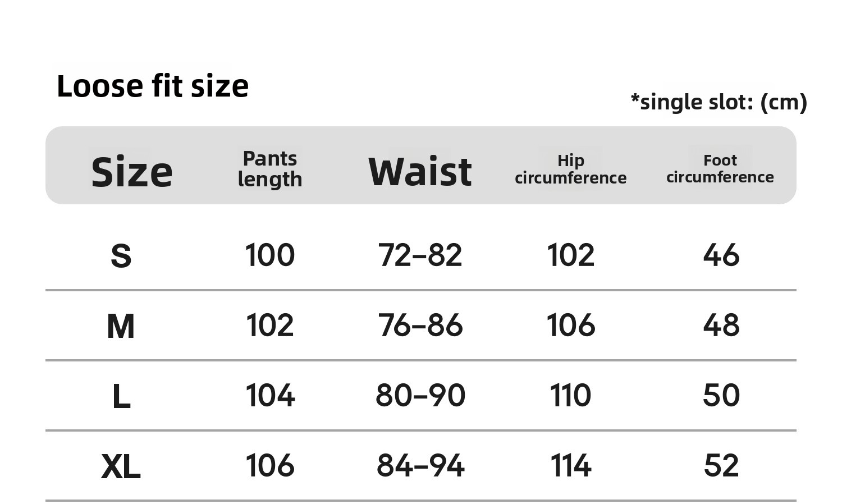
Task: Click waist range 80–90 in L row
Action: [420, 395]
